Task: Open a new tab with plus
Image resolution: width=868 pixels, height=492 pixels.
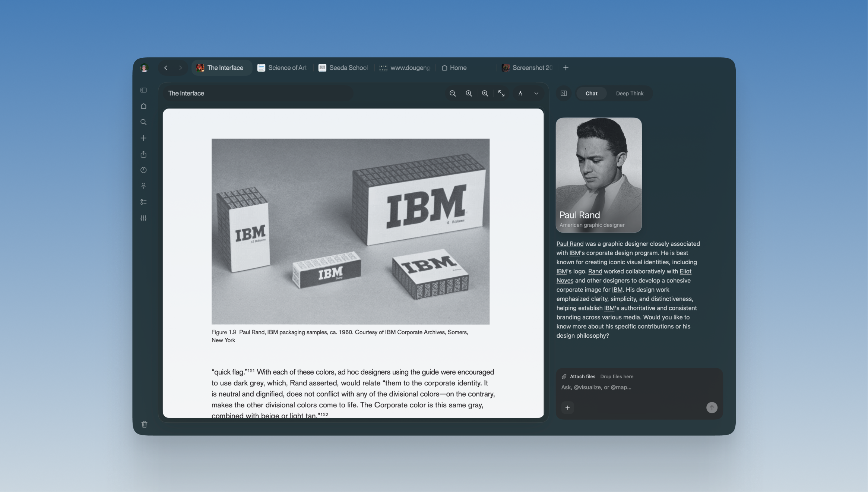Action: point(566,68)
